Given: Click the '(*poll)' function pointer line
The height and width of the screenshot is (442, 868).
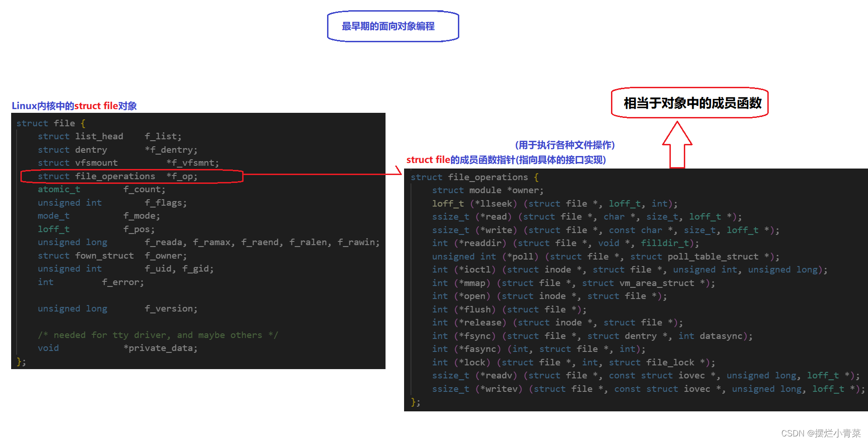Looking at the screenshot, I should [x=606, y=256].
